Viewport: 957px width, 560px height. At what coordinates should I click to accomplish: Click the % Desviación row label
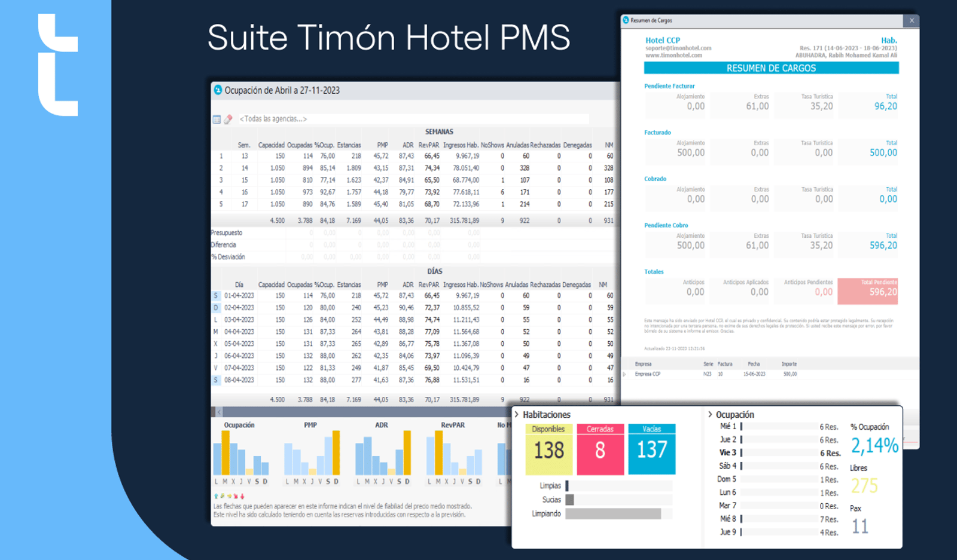coord(228,257)
